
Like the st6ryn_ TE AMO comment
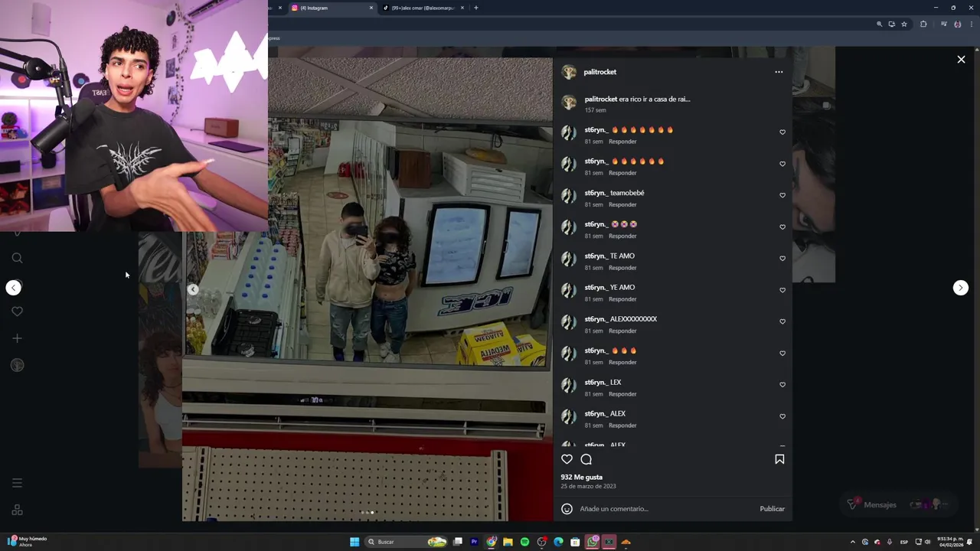pos(782,259)
